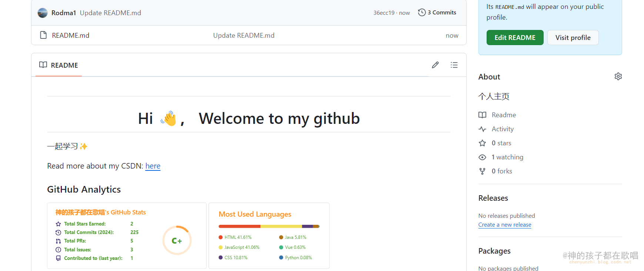The height and width of the screenshot is (271, 644).
Task: Click the watching eye icon
Action: tap(482, 157)
